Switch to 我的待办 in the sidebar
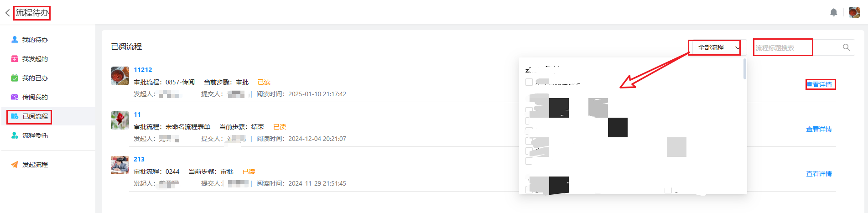The height and width of the screenshot is (213, 868). [35, 40]
